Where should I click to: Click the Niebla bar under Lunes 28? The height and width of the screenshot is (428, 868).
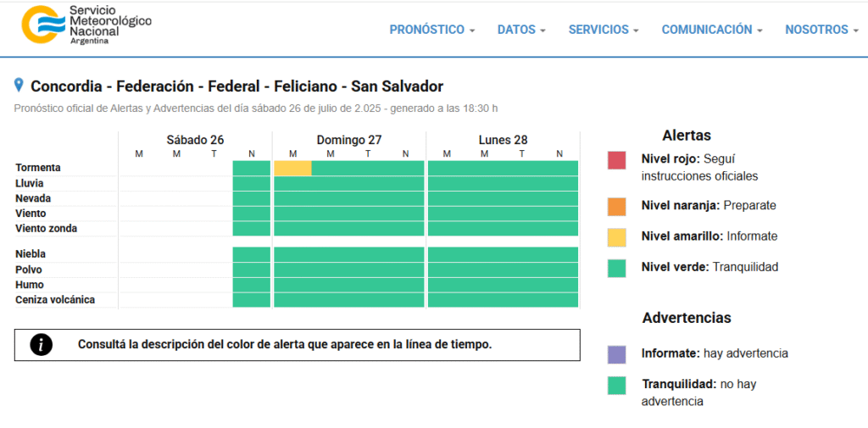[x=503, y=254]
